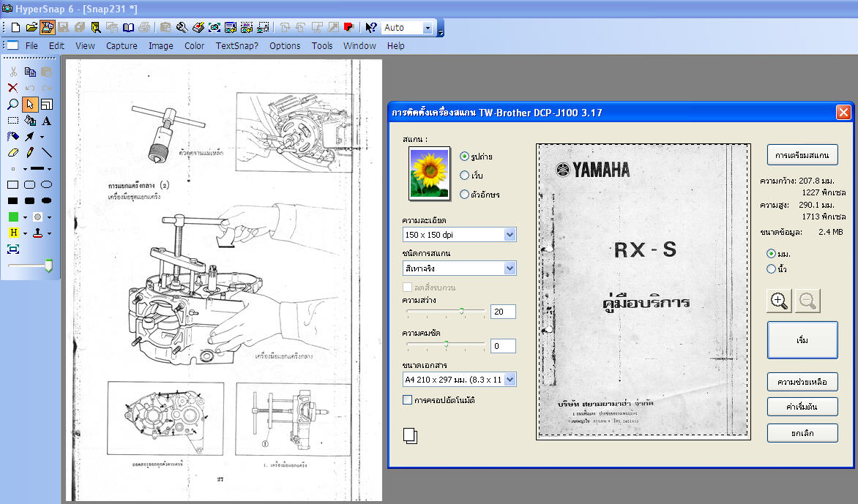Click the ความช่วยเหลือ help button
This screenshot has height=504, width=858.
(802, 382)
